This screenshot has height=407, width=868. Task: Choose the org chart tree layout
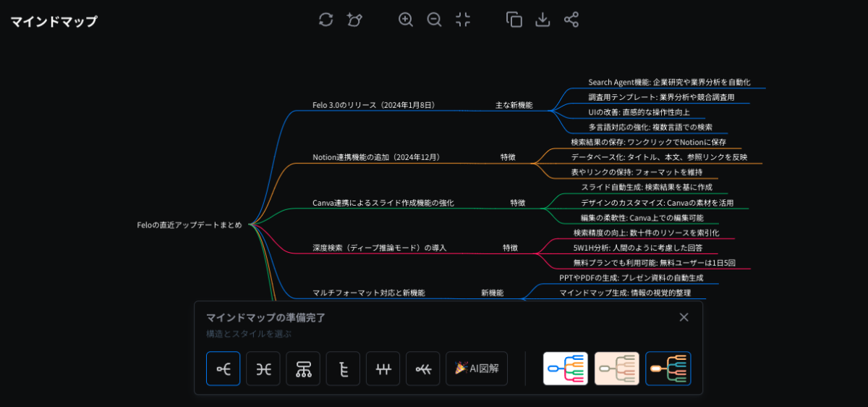[x=303, y=369]
